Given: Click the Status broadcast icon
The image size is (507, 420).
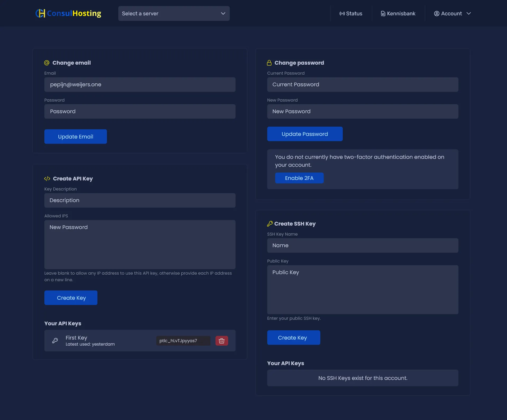Looking at the screenshot, I should [342, 13].
